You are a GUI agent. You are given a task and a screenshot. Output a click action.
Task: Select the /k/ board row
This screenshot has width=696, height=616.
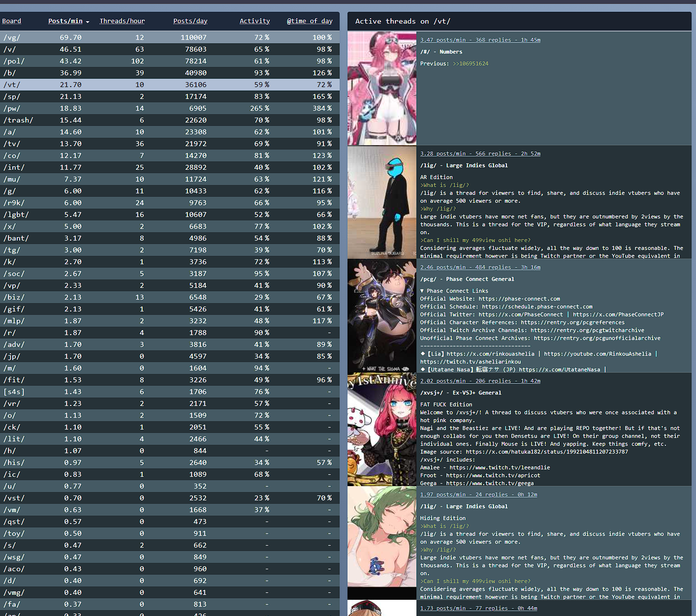[170, 262]
